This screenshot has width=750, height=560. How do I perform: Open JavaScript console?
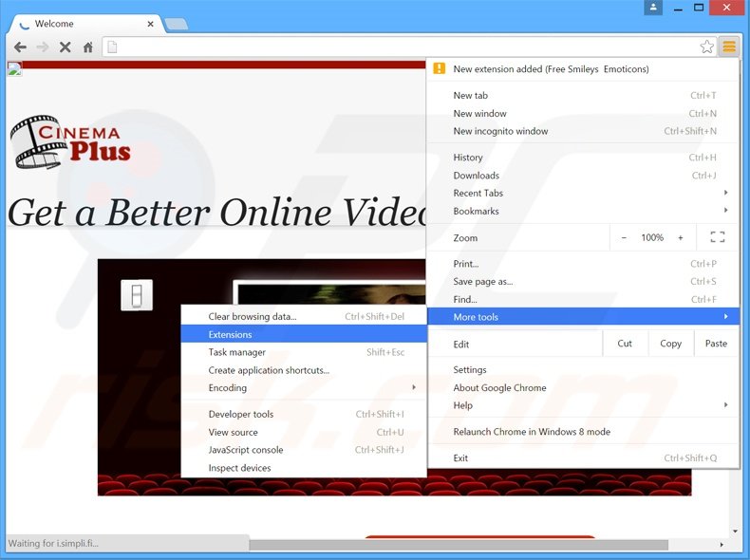pos(304,450)
